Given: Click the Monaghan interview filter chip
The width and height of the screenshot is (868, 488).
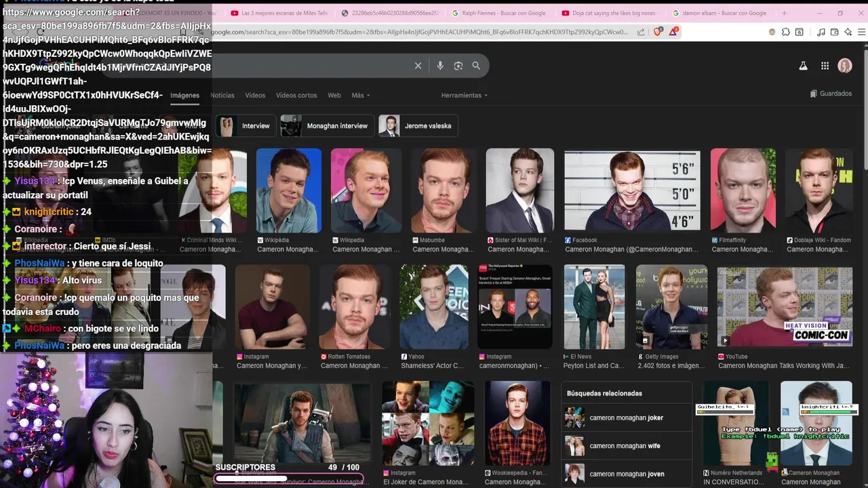Looking at the screenshot, I should point(328,126).
